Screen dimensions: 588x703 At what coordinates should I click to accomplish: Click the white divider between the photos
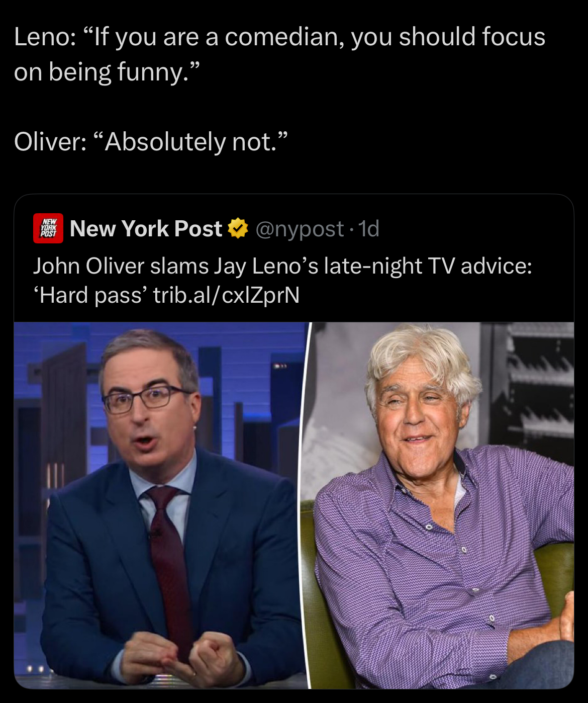pyautogui.click(x=306, y=505)
